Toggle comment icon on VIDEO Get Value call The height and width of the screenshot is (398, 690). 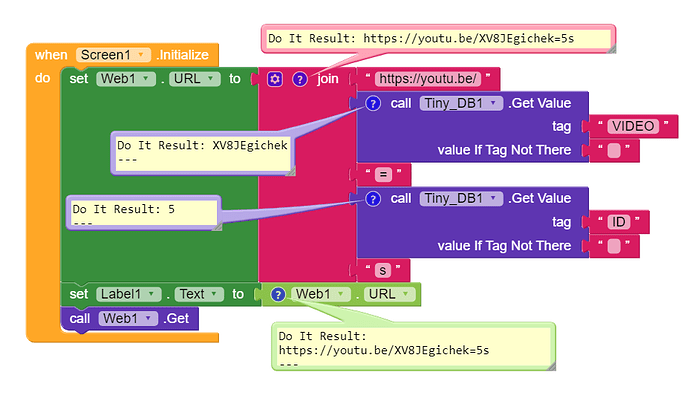(373, 103)
